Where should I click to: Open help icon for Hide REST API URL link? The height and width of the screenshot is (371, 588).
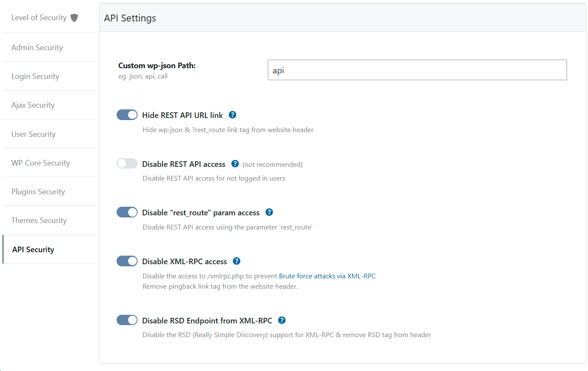(233, 115)
